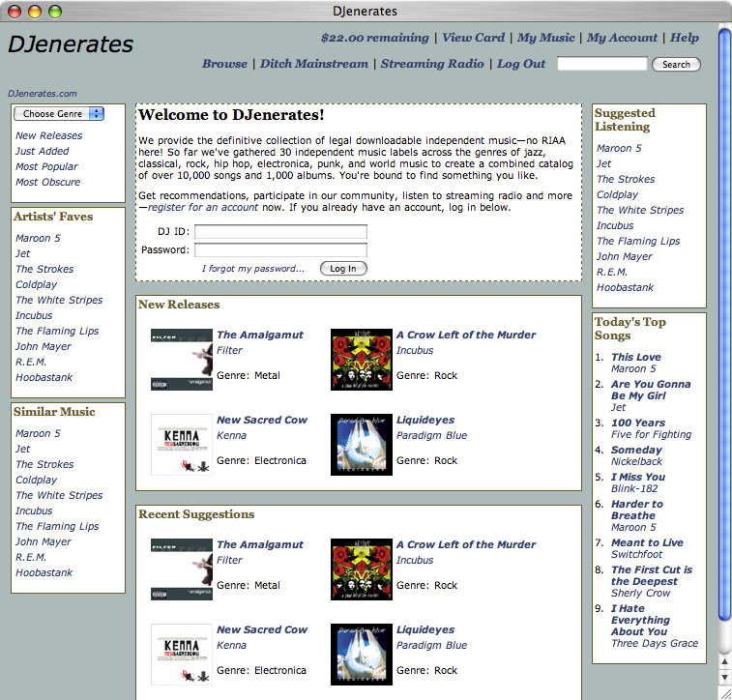Viewport: 732px width, 700px height.
Task: Open 'The First Cut is the Deepest'
Action: [x=652, y=575]
